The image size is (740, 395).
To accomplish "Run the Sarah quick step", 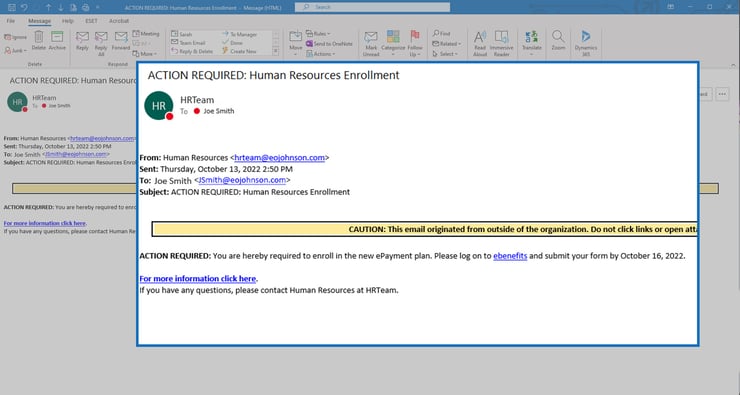I will (182, 34).
